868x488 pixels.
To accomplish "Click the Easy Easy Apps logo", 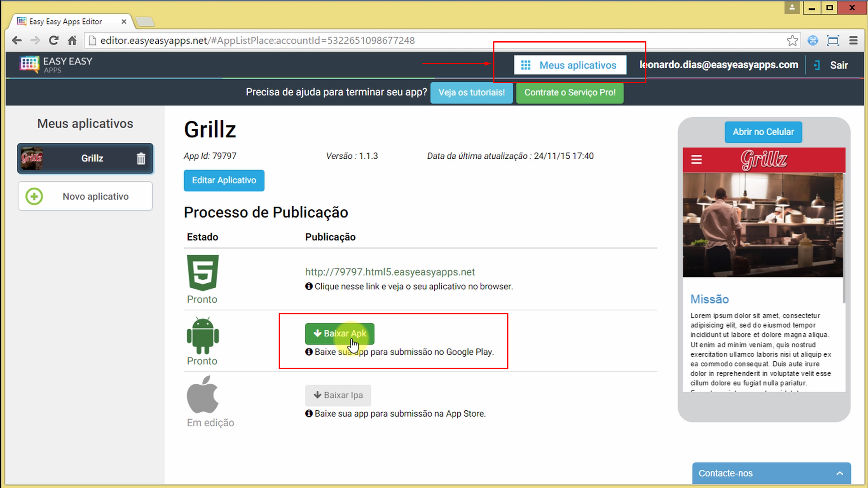I will (x=56, y=65).
